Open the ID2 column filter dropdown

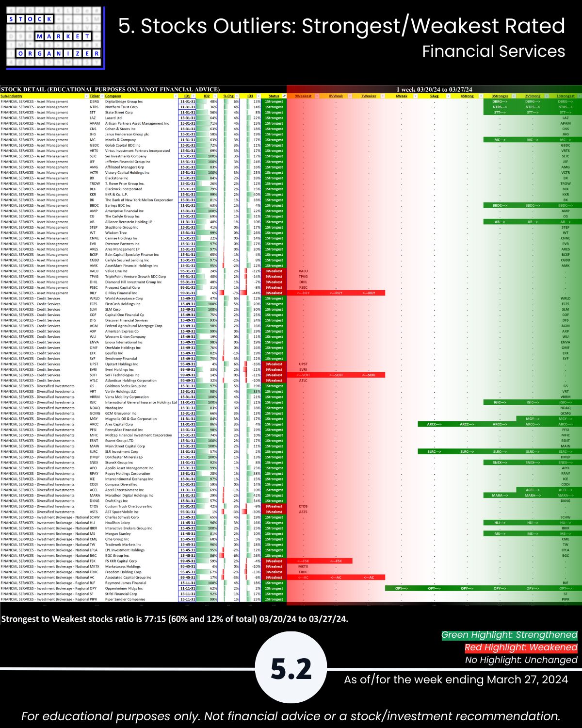pyautogui.click(x=215, y=96)
